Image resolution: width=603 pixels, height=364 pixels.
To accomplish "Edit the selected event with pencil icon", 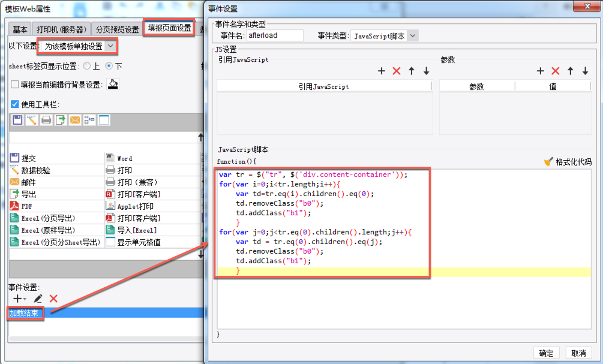I will click(x=38, y=299).
